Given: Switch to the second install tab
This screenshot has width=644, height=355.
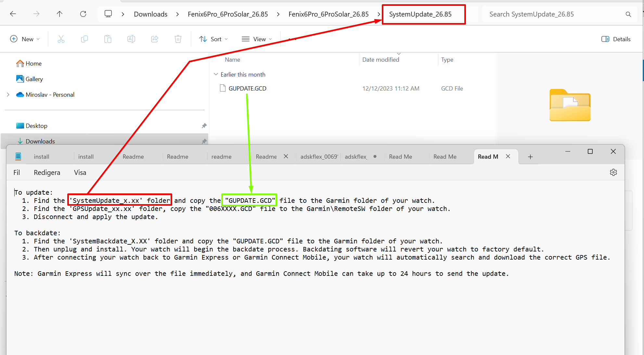Looking at the screenshot, I should pyautogui.click(x=86, y=157).
